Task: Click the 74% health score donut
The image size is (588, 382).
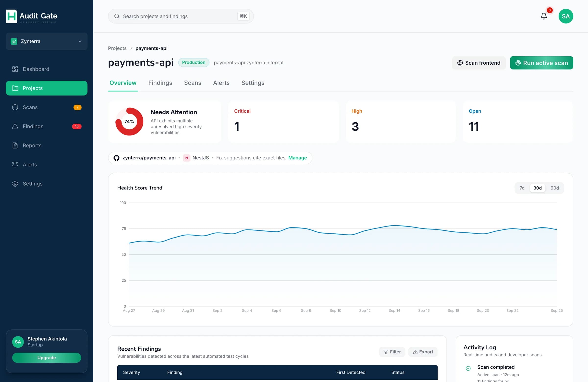Action: [x=129, y=121]
